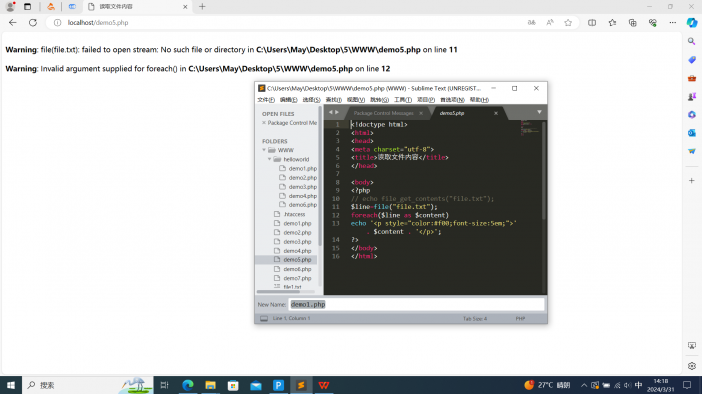Open the 文件(F) menu in Sublime Text

[266, 100]
